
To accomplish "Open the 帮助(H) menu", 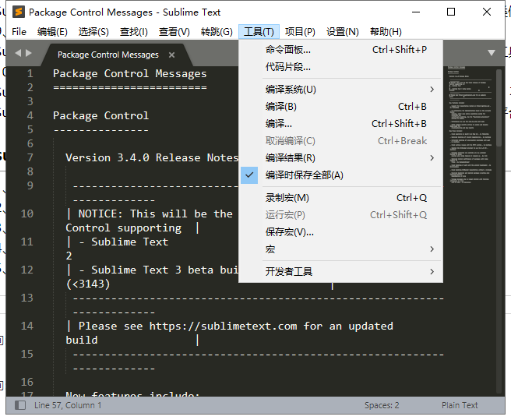I will point(386,32).
